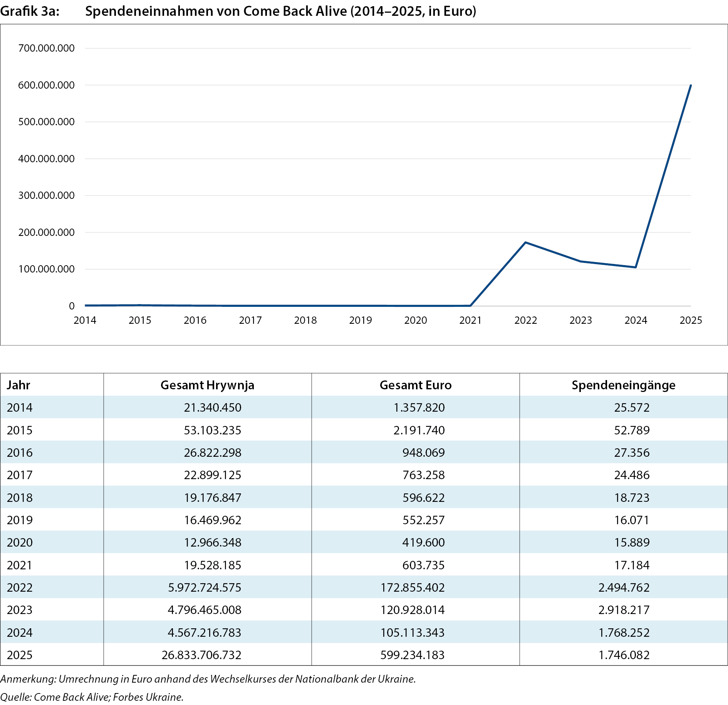
Task: Click the 'Jahr' column header
Action: click(18, 385)
